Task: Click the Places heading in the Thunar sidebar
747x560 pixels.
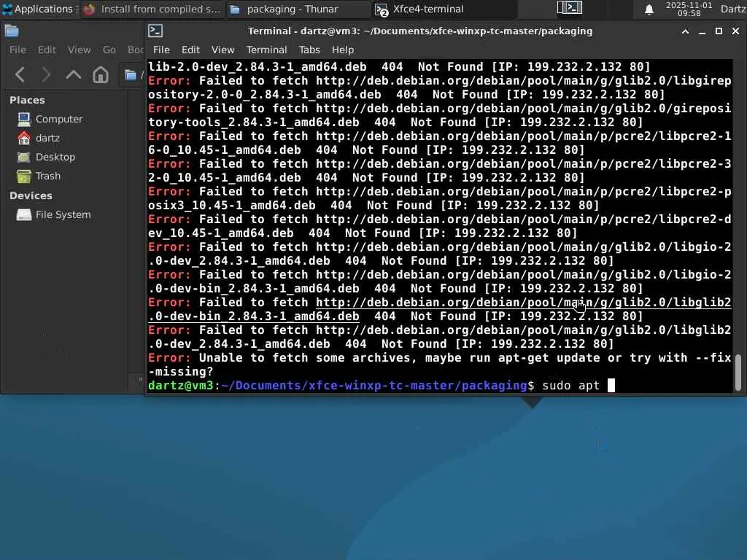Action: pos(27,100)
